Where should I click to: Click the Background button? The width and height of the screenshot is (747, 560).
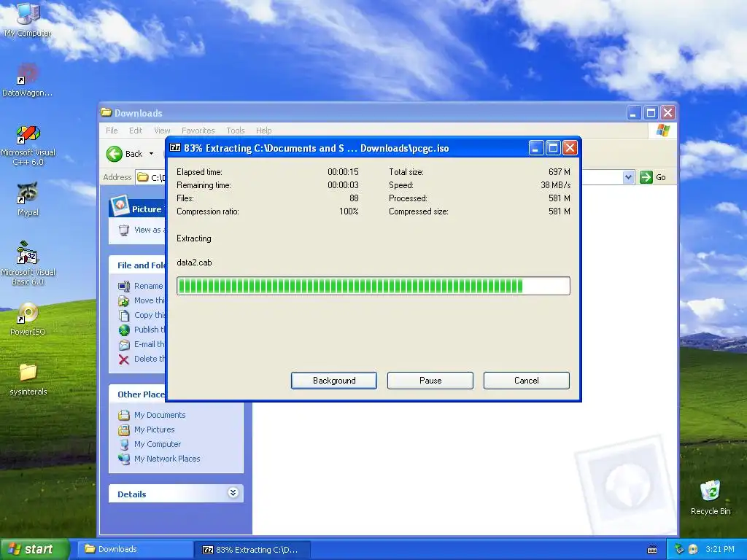334,381
